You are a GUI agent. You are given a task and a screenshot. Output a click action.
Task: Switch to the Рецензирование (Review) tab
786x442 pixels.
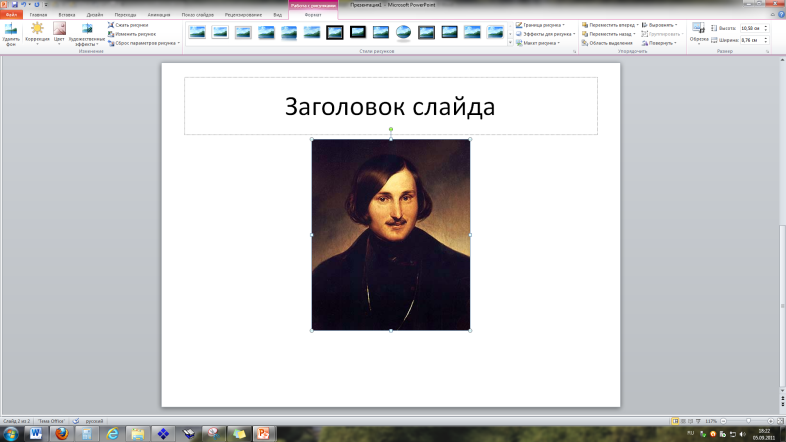243,15
